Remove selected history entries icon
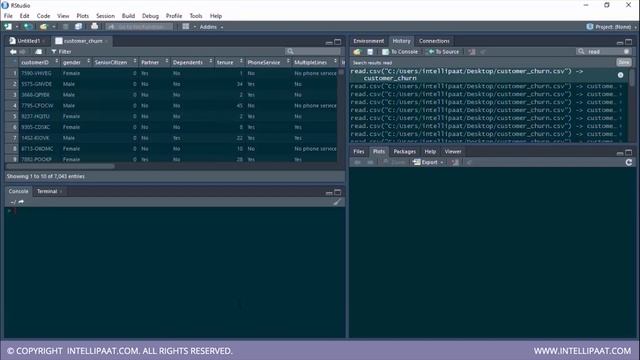 click(x=471, y=52)
